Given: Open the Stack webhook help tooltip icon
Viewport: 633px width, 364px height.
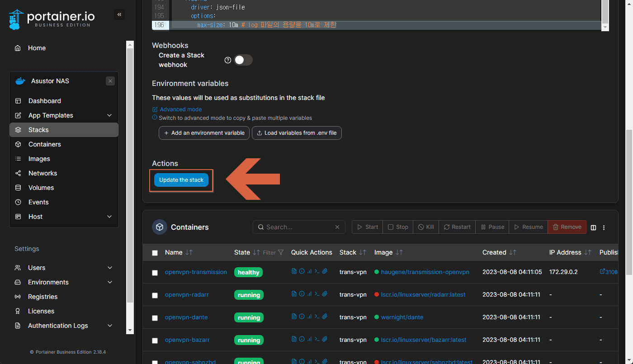Looking at the screenshot, I should [x=228, y=60].
